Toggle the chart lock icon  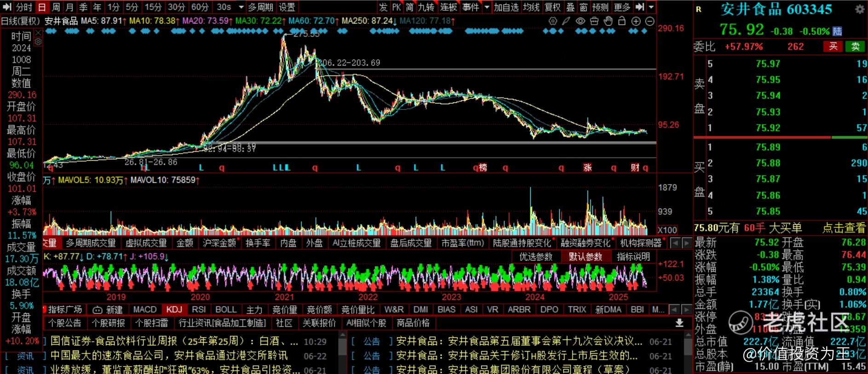(622, 21)
